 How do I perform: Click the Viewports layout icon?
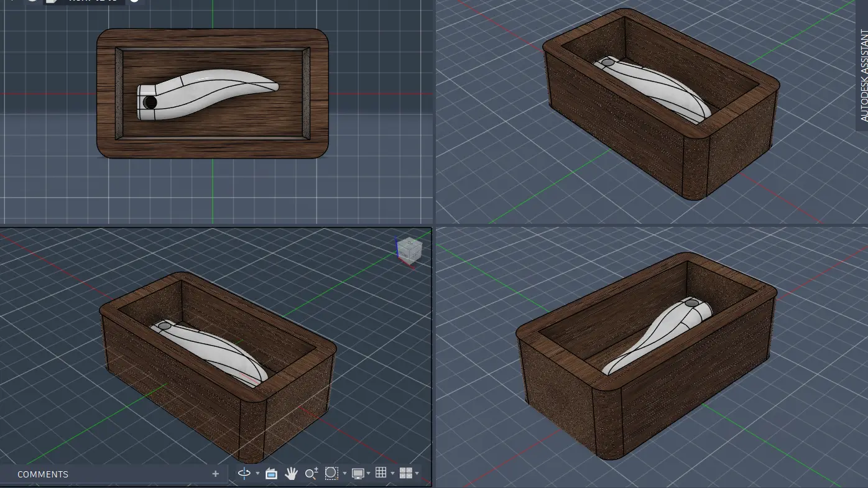pos(405,474)
